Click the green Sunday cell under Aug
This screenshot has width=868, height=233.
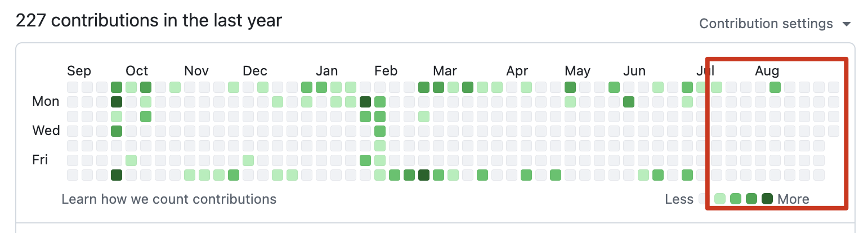[x=775, y=87]
